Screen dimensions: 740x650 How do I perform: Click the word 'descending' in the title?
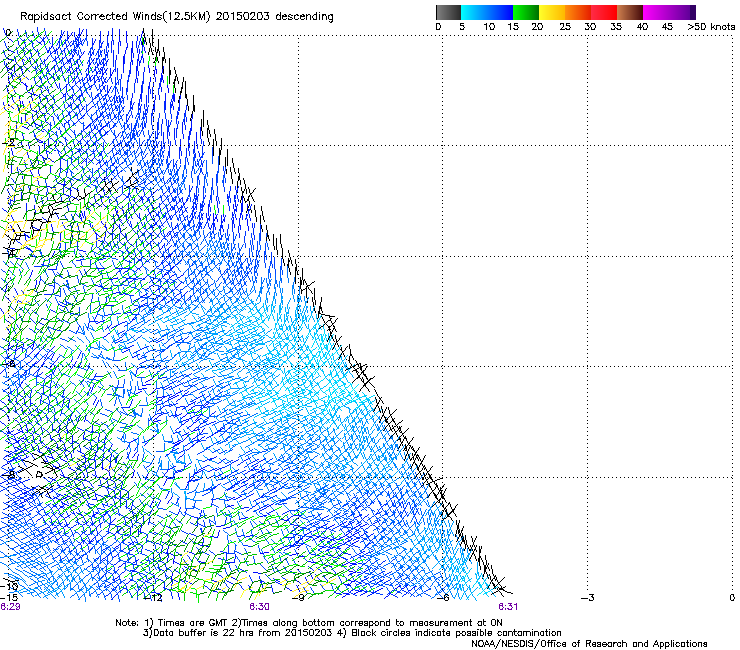304,17
